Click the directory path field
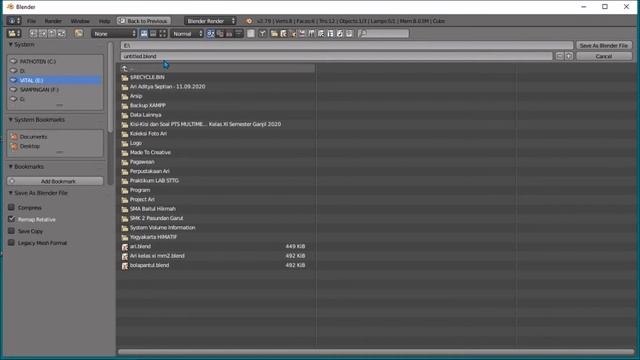Viewport: 640px width, 360px height. click(347, 45)
